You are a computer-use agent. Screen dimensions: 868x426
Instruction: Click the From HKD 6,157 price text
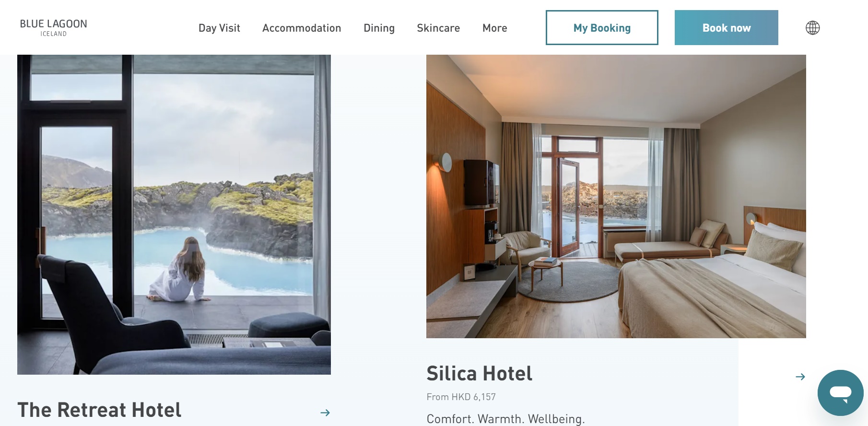pos(461,397)
